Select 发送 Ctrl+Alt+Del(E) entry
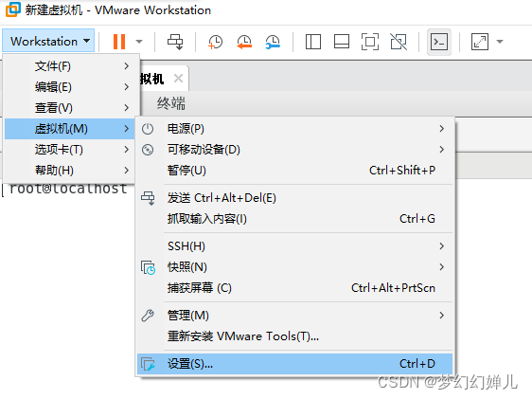The height and width of the screenshot is (399, 532). [x=294, y=198]
